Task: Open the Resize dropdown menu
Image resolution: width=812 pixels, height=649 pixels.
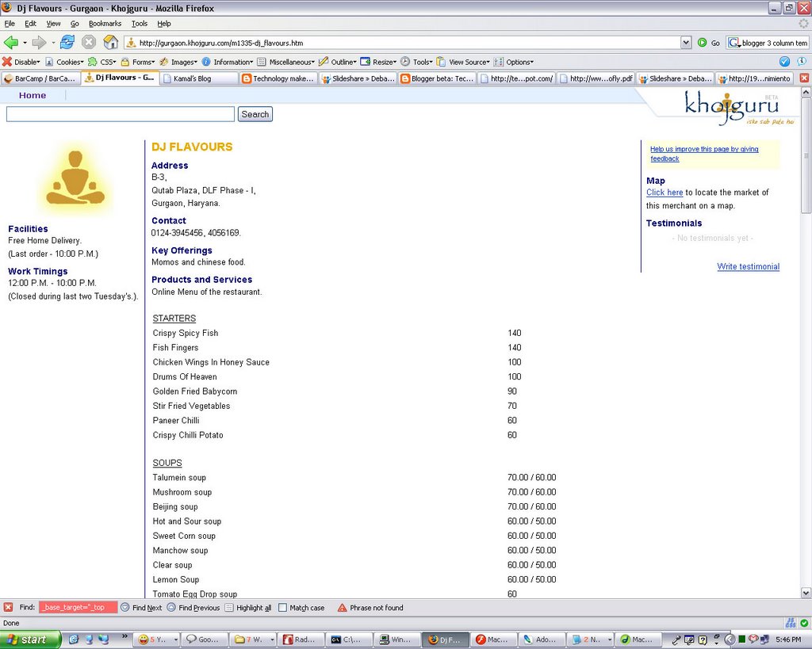Action: click(378, 62)
